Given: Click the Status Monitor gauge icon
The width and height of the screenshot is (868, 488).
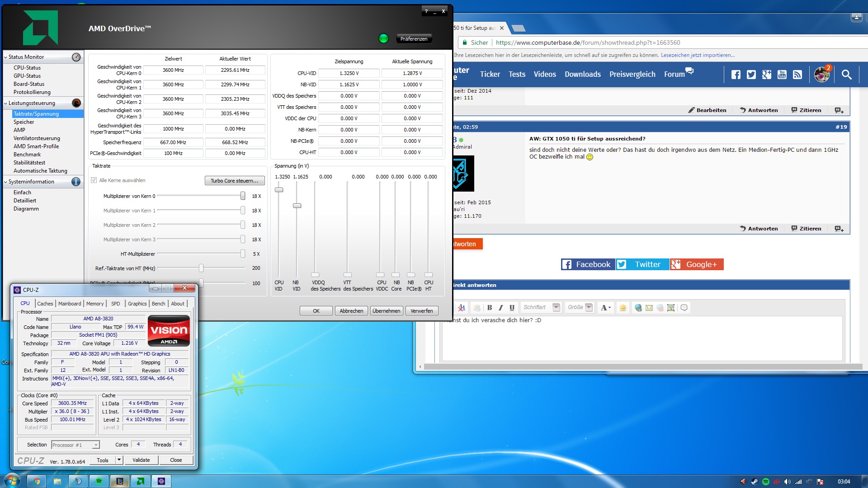Looking at the screenshot, I should point(76,57).
